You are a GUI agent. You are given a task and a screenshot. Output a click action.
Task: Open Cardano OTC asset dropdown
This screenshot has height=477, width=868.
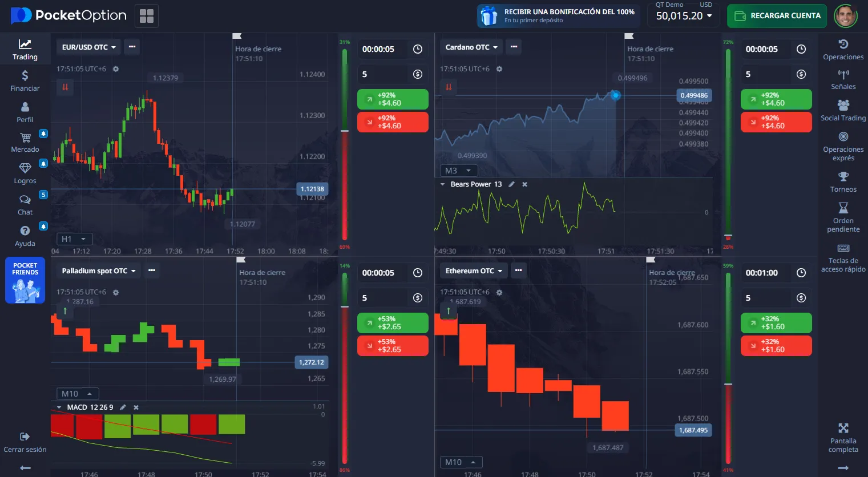click(471, 47)
